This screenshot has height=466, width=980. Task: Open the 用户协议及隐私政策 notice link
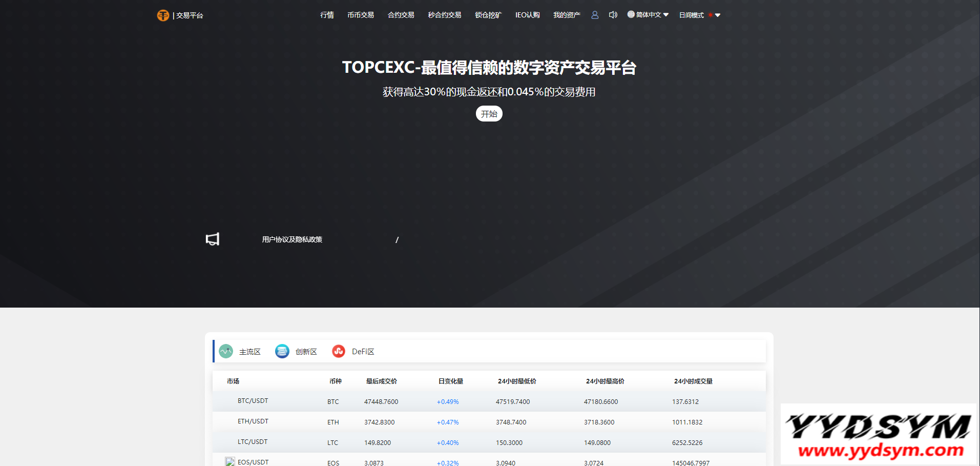(x=292, y=239)
